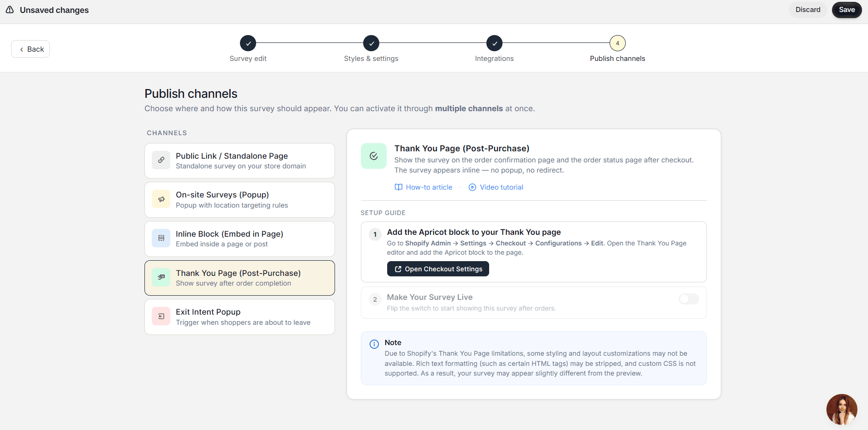Select the Thank You Page (Post-Purchase) channel

tap(239, 278)
